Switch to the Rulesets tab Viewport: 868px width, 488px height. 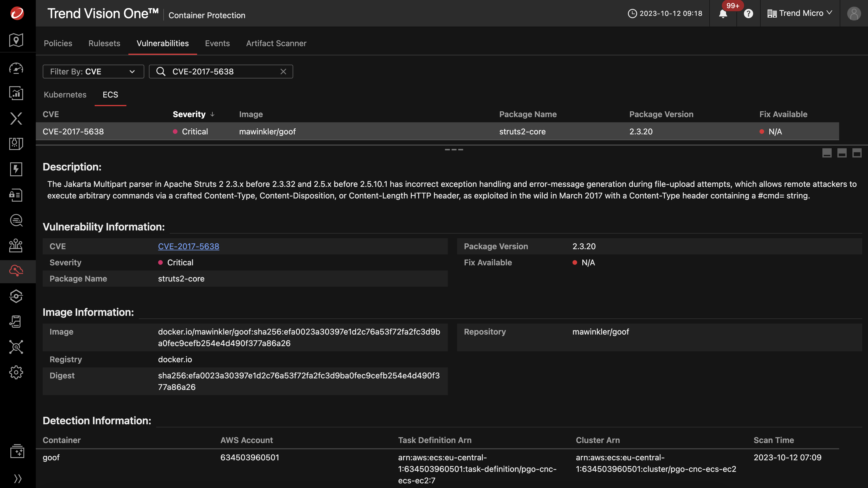pyautogui.click(x=104, y=44)
